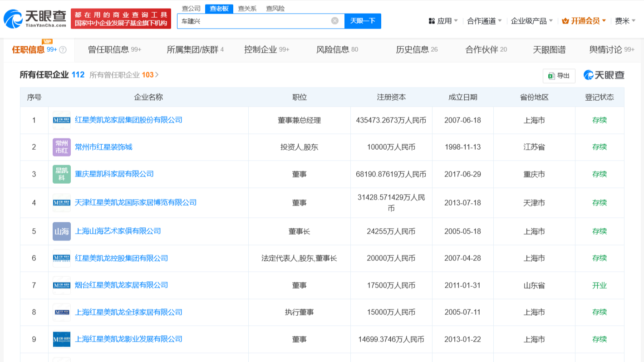Select the 查老板 search tab

219,8
